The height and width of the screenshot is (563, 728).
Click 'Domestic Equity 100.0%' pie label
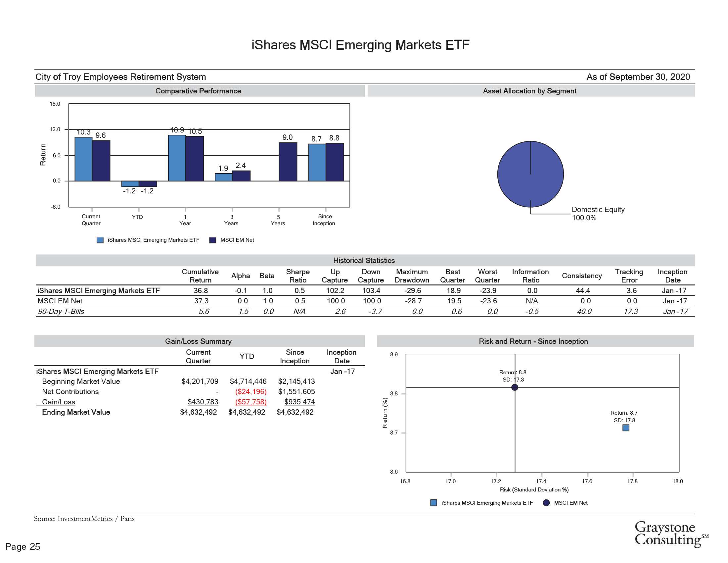click(x=598, y=214)
